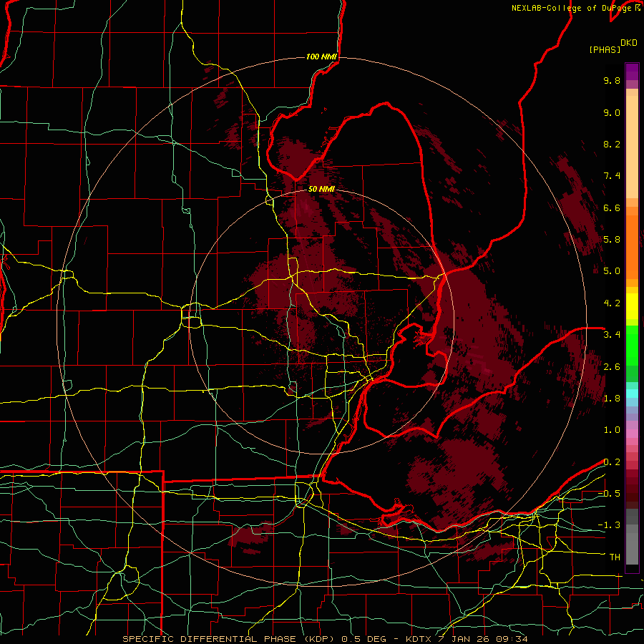Click the 9.8 value on color scale
The width and height of the screenshot is (644, 644).
pyautogui.click(x=612, y=80)
